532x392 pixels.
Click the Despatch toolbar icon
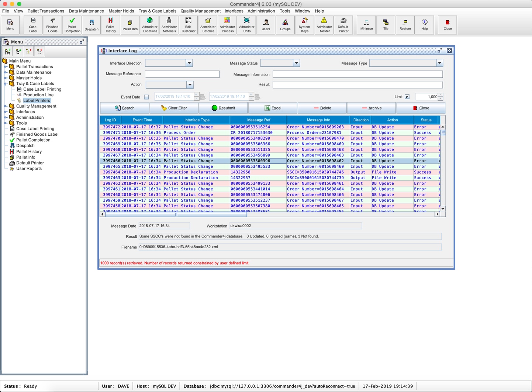coord(91,25)
